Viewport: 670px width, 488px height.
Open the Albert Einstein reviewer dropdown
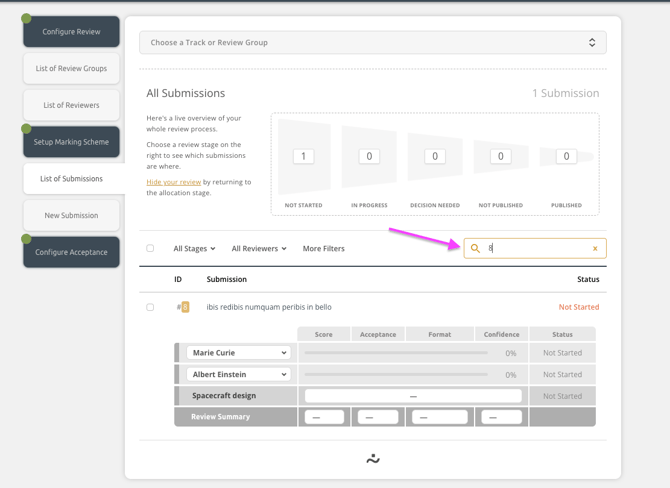coord(238,374)
